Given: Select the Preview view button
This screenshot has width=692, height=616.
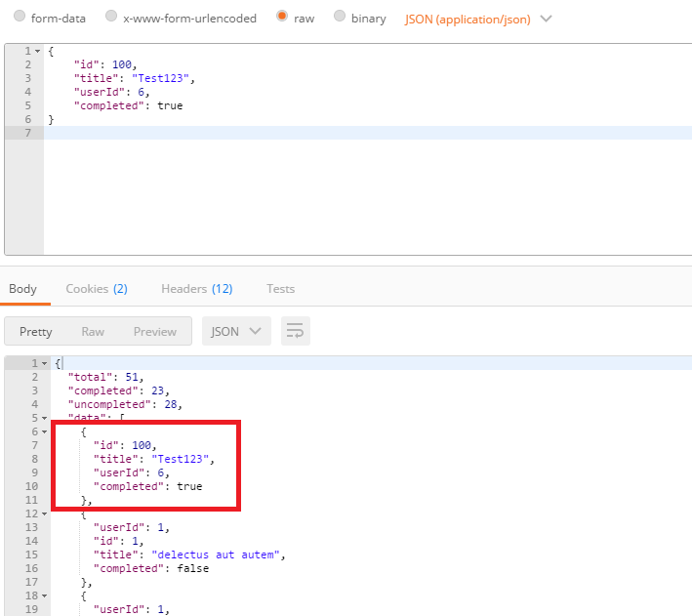Looking at the screenshot, I should pos(155,332).
